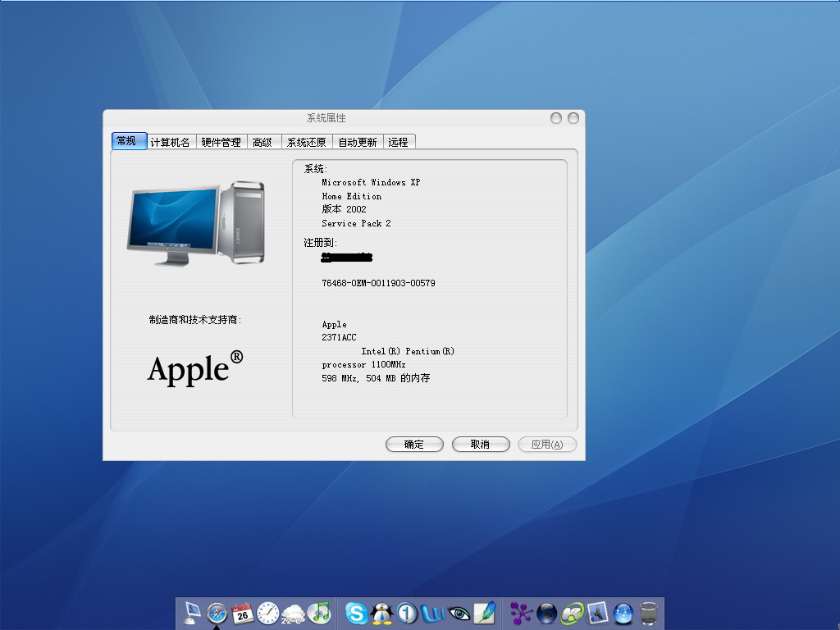Select the 系统还原 tab
The height and width of the screenshot is (630, 840).
307,142
